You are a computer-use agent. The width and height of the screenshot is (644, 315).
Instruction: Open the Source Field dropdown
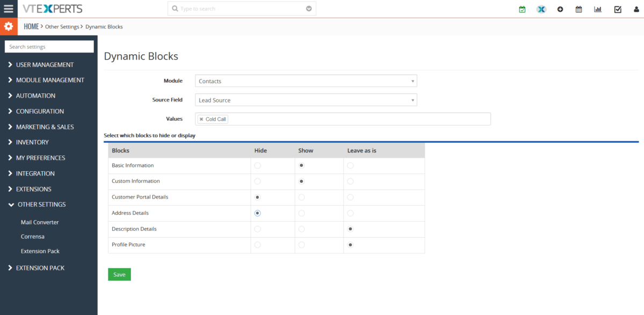[x=306, y=100]
